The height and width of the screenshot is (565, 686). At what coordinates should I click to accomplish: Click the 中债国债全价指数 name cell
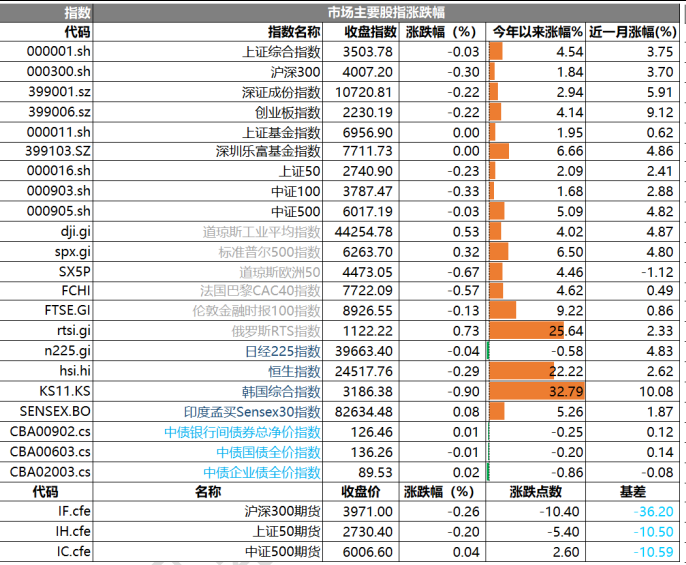tap(207, 452)
